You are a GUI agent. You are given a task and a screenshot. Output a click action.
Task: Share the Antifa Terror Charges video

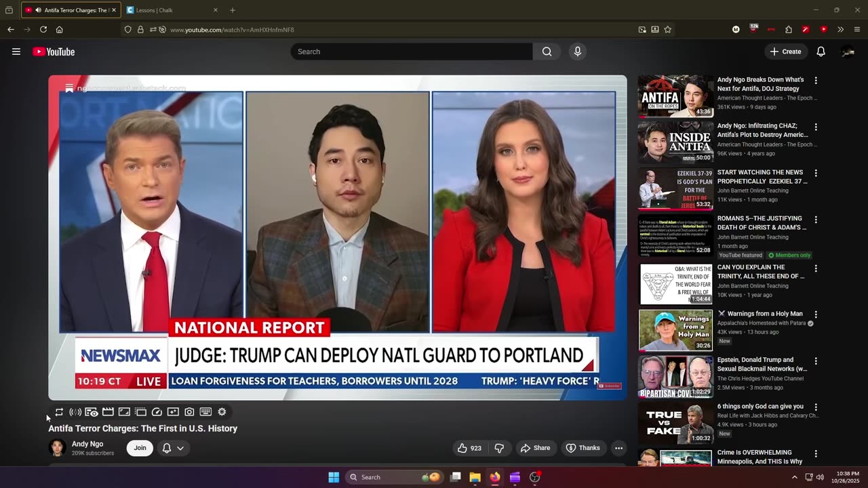coord(535,448)
